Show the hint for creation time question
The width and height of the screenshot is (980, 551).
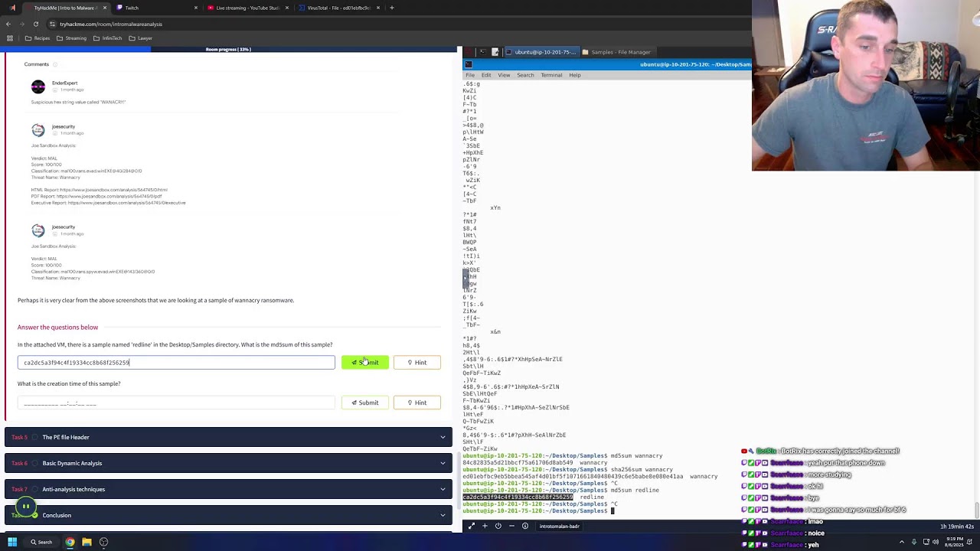(416, 403)
